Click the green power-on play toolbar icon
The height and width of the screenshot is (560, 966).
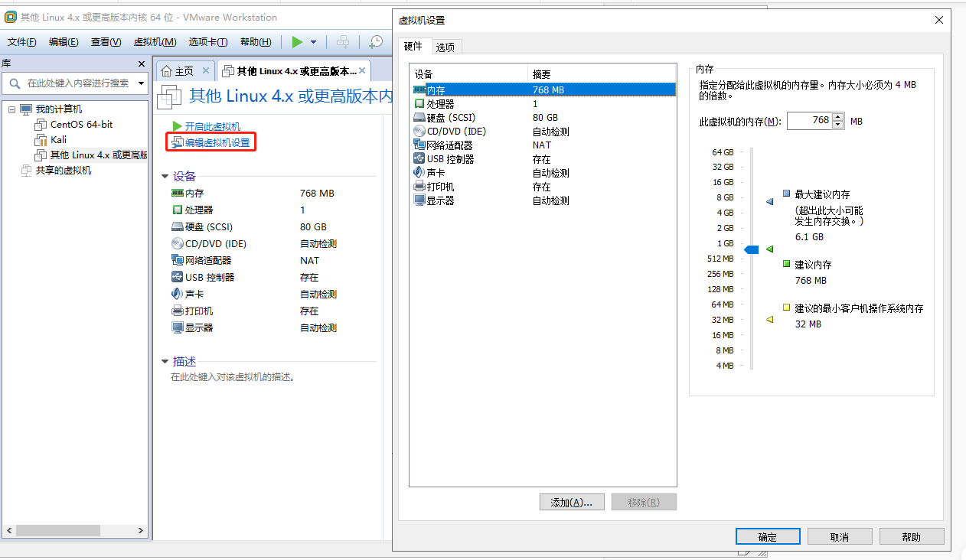[x=297, y=42]
